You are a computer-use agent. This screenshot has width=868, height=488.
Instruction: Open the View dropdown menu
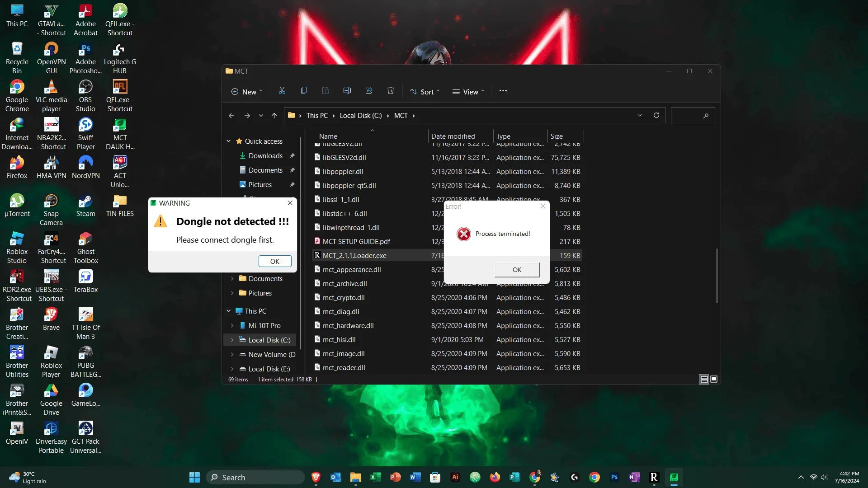click(468, 91)
